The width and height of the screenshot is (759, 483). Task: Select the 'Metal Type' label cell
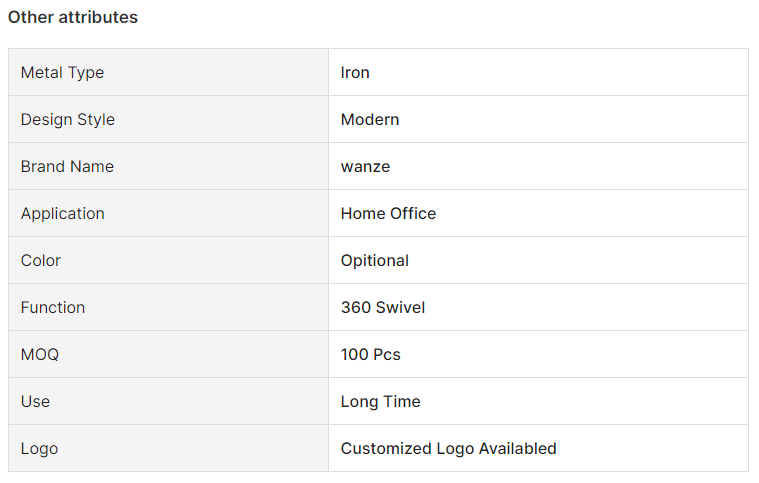168,72
